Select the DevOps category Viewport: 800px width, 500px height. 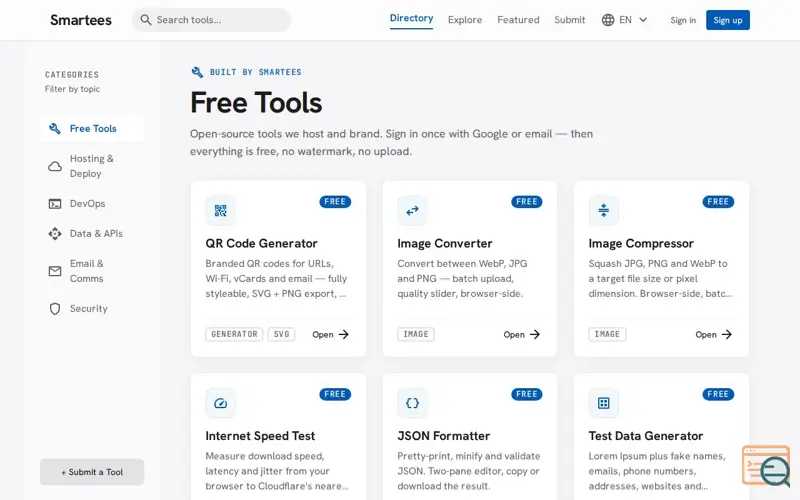(92, 204)
